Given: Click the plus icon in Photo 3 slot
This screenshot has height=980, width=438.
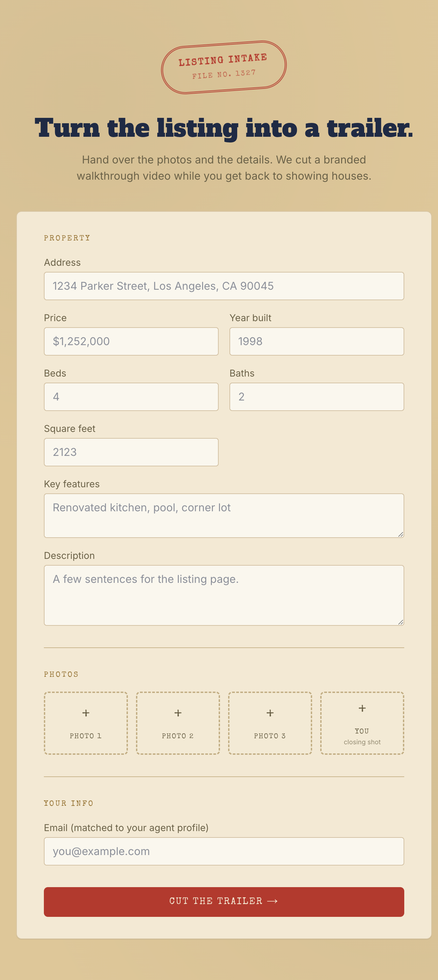Looking at the screenshot, I should click(270, 713).
